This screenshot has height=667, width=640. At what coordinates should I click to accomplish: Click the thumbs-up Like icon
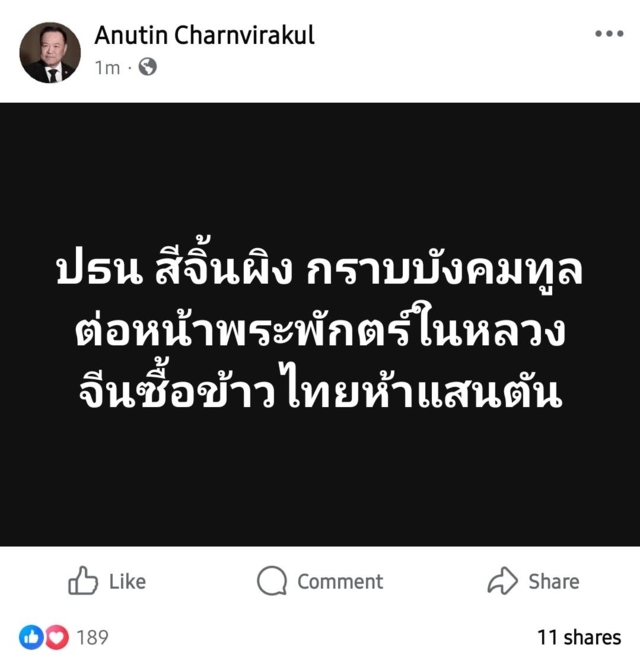(x=83, y=581)
